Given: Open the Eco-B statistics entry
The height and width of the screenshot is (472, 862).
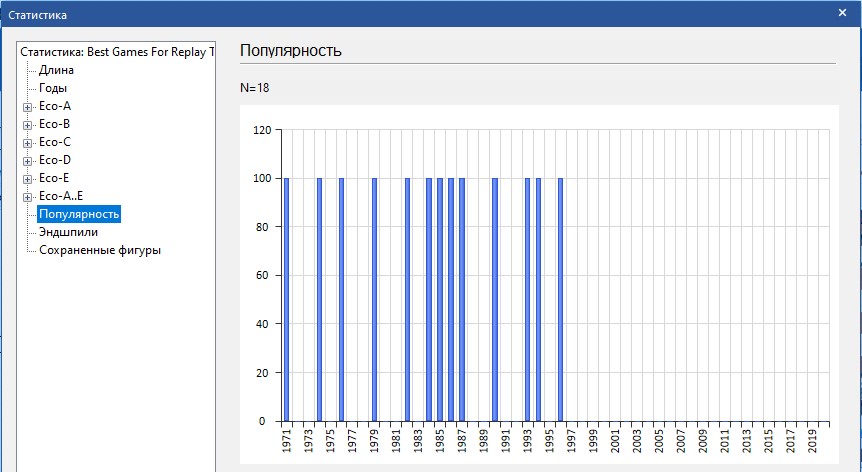Looking at the screenshot, I should (x=54, y=124).
